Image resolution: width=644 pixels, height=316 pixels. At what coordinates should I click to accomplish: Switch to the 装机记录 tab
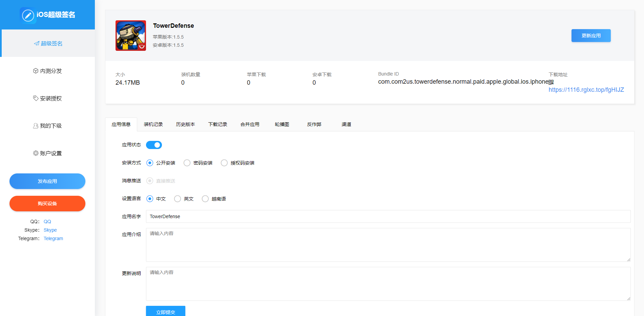click(153, 124)
